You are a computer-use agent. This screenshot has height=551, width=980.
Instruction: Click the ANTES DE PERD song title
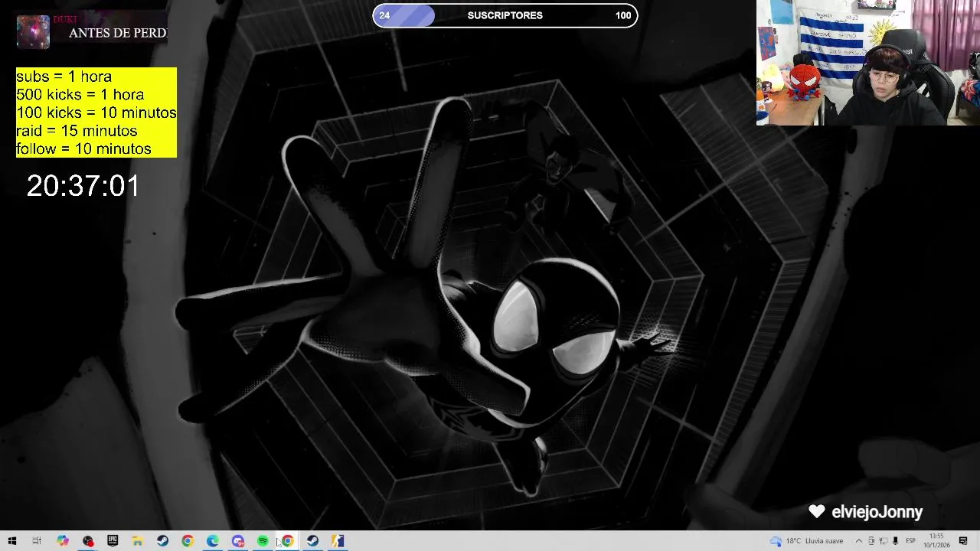118,33
